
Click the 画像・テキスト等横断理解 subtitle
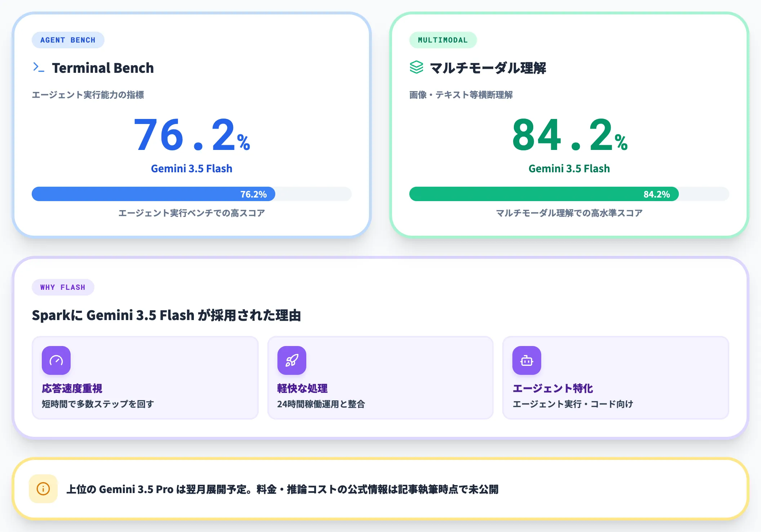(x=461, y=95)
